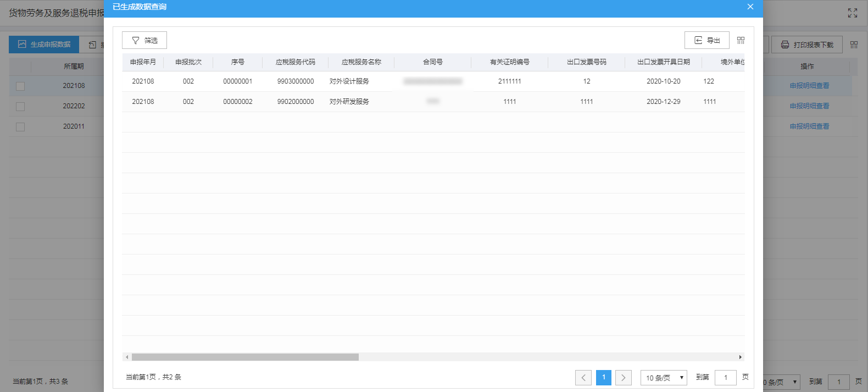Check the checkbox for row 202108
This screenshot has height=392, width=868.
(x=20, y=86)
